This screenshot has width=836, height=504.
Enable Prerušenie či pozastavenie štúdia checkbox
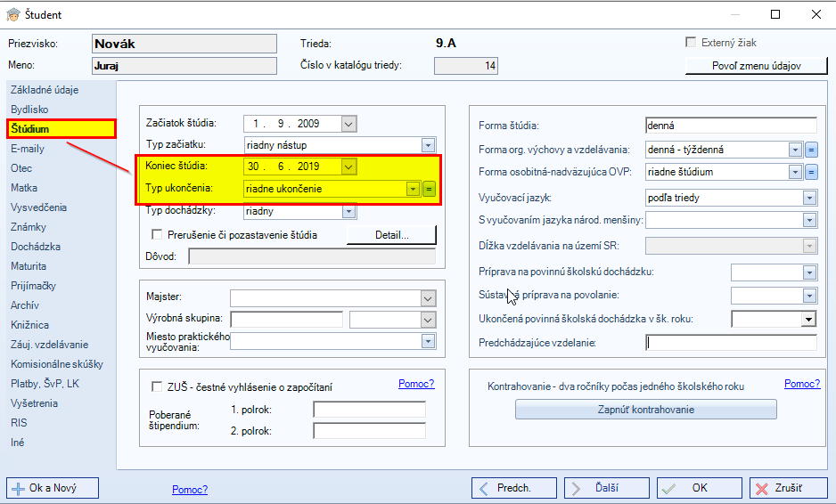coord(157,234)
